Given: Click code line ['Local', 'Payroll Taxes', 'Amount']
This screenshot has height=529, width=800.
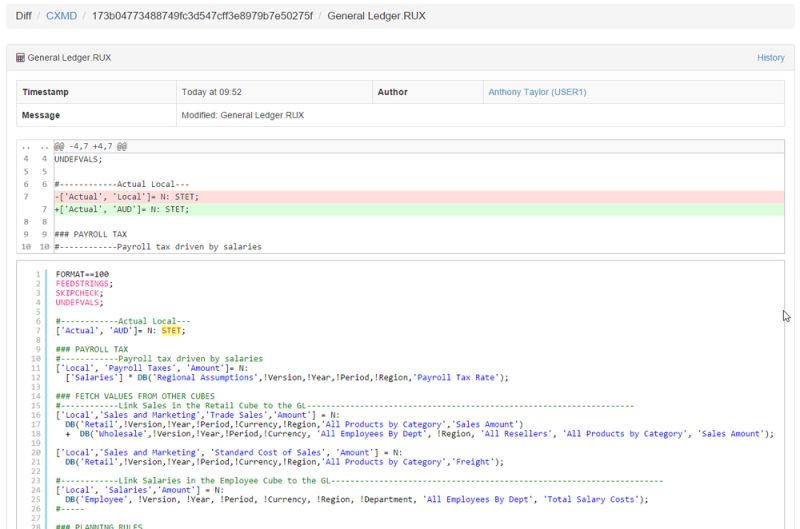Looking at the screenshot, I should point(152,368).
